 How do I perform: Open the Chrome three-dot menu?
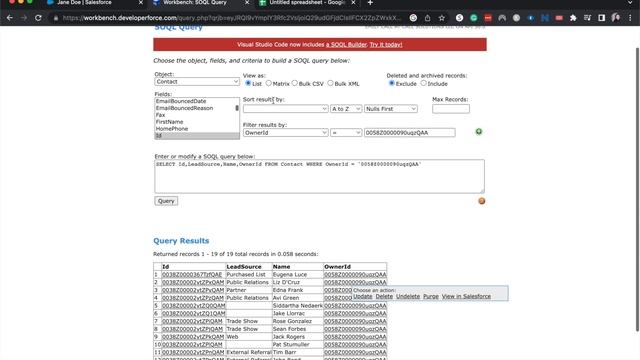(x=630, y=18)
